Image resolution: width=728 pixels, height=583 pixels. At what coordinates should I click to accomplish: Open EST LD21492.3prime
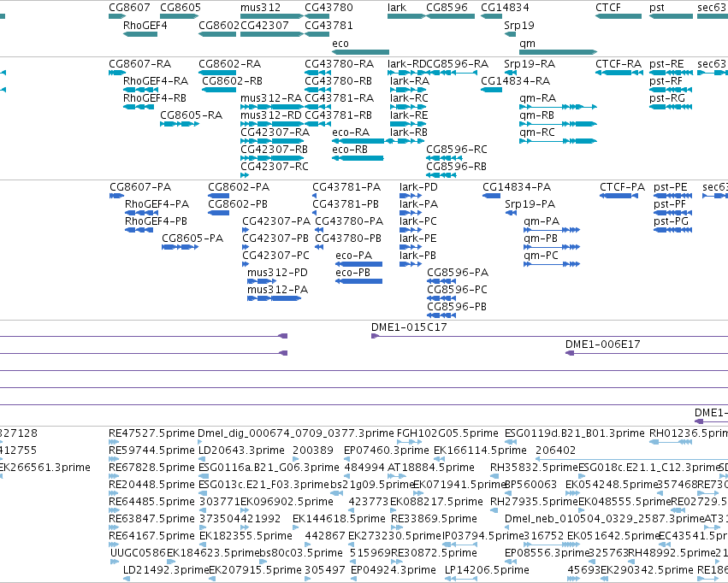[x=166, y=570]
